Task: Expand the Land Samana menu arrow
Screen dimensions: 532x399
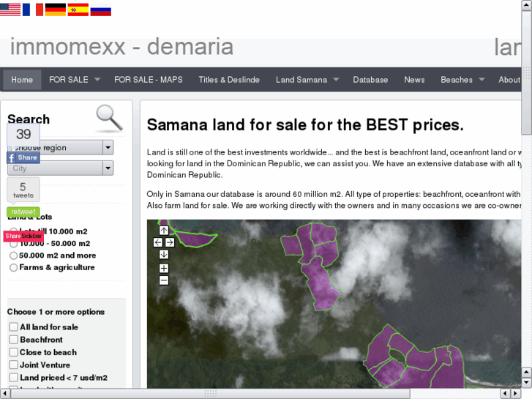Action: tap(336, 80)
